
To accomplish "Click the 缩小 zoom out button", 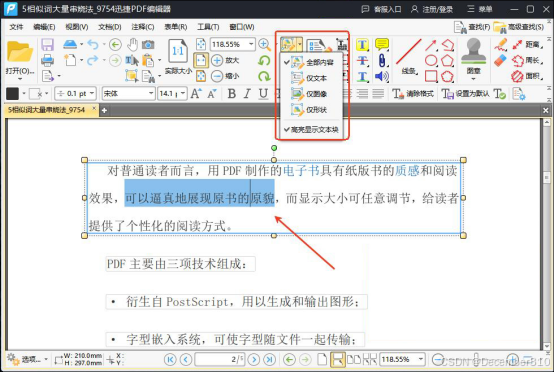I will click(x=225, y=76).
